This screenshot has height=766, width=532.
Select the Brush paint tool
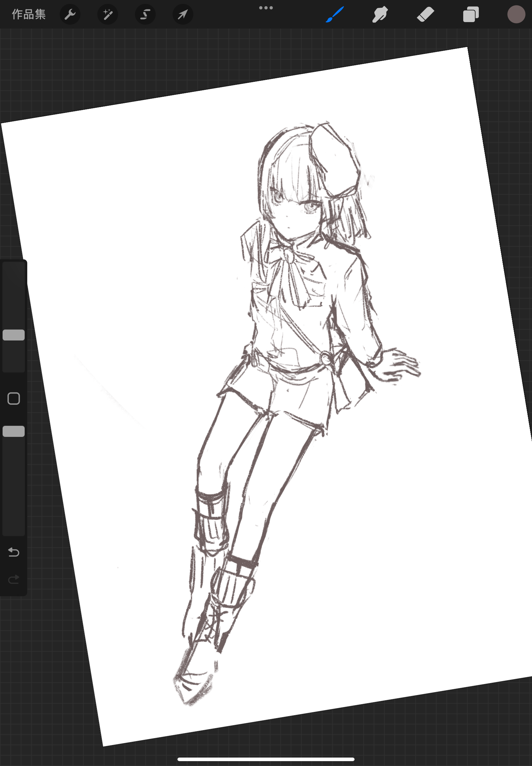[335, 14]
